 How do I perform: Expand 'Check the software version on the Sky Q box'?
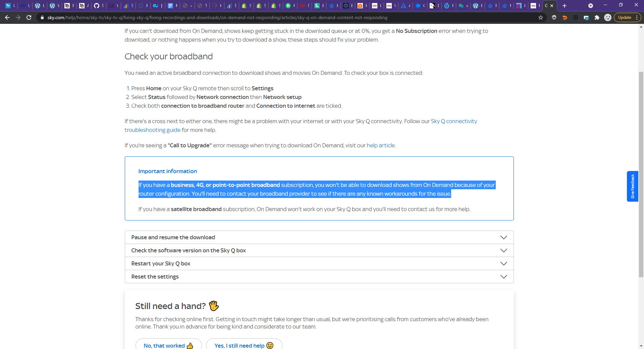(x=319, y=250)
